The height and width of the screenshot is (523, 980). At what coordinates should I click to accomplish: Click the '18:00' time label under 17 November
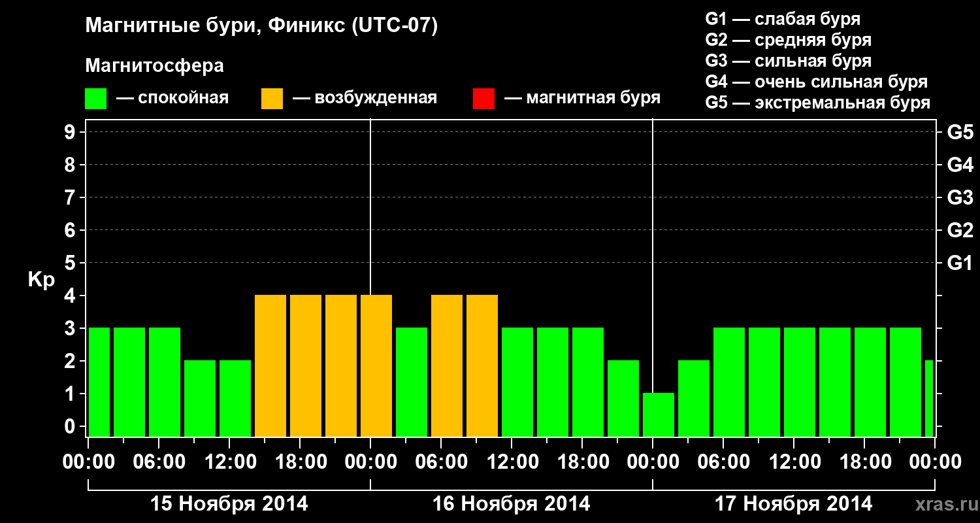click(x=864, y=462)
